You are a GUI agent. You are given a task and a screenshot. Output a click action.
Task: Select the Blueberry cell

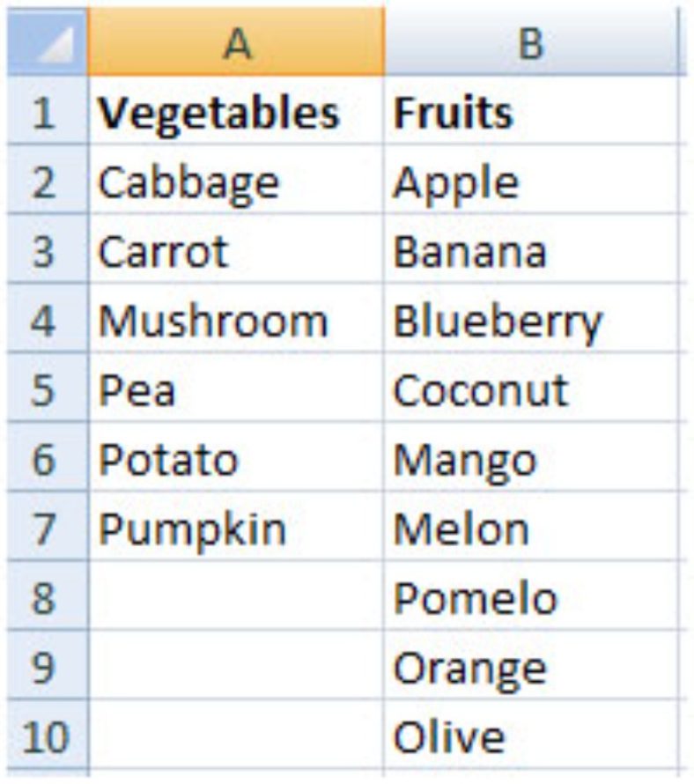tap(531, 319)
